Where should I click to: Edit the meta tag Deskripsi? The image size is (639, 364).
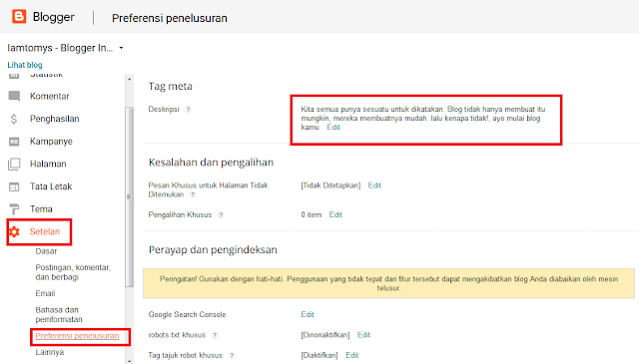tap(333, 128)
